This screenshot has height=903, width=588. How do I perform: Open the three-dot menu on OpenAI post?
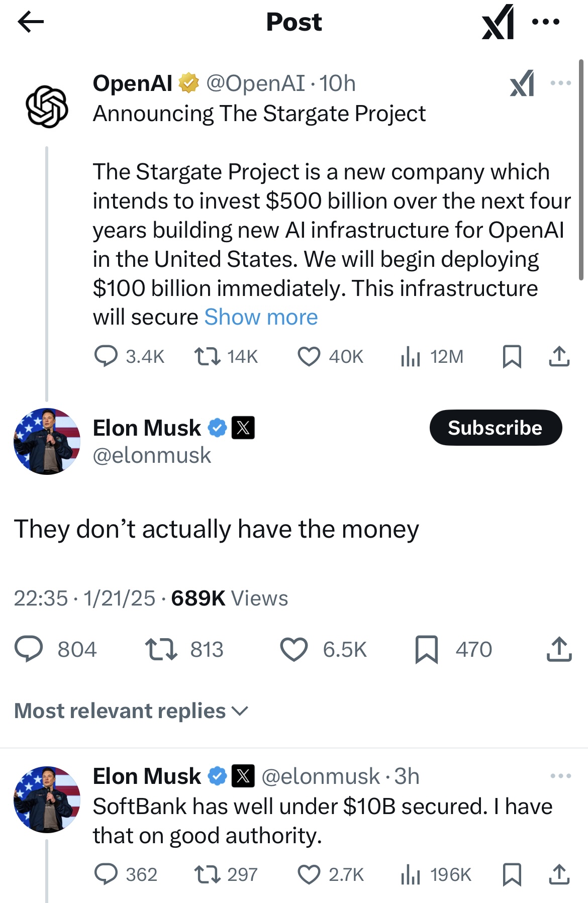pos(560,83)
